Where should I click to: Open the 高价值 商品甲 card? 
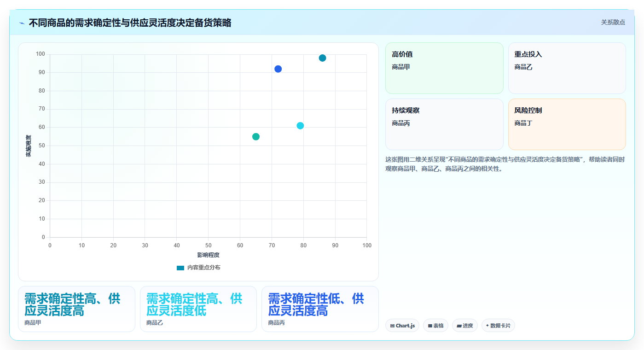(444, 68)
